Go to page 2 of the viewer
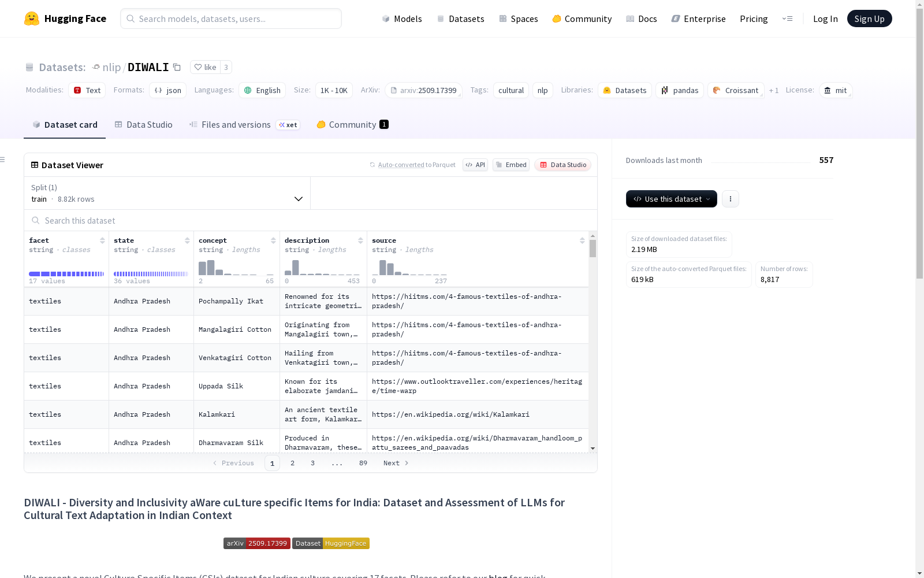 pos(293,463)
